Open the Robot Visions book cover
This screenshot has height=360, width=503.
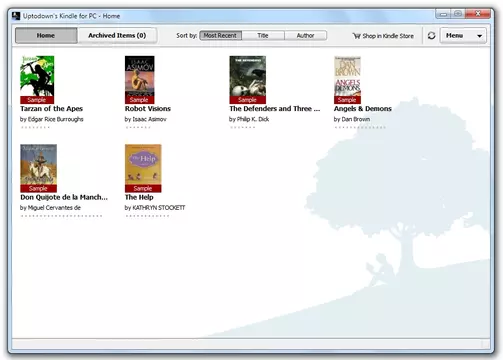coord(140,80)
